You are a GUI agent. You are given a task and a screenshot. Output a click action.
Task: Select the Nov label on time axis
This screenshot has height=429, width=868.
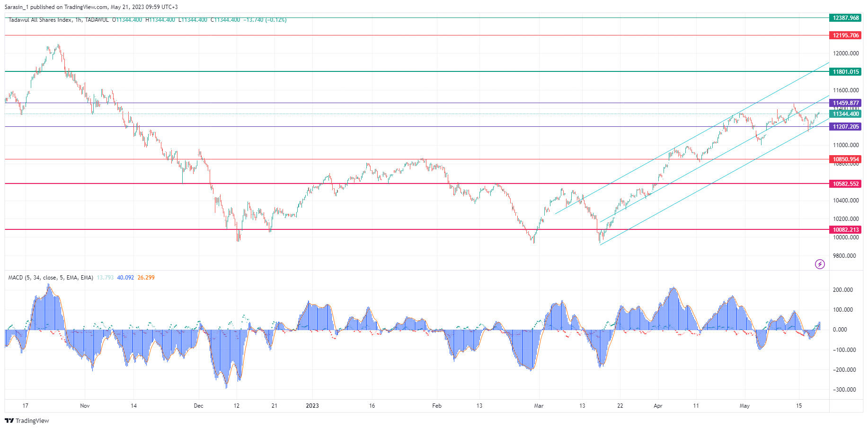(85, 406)
